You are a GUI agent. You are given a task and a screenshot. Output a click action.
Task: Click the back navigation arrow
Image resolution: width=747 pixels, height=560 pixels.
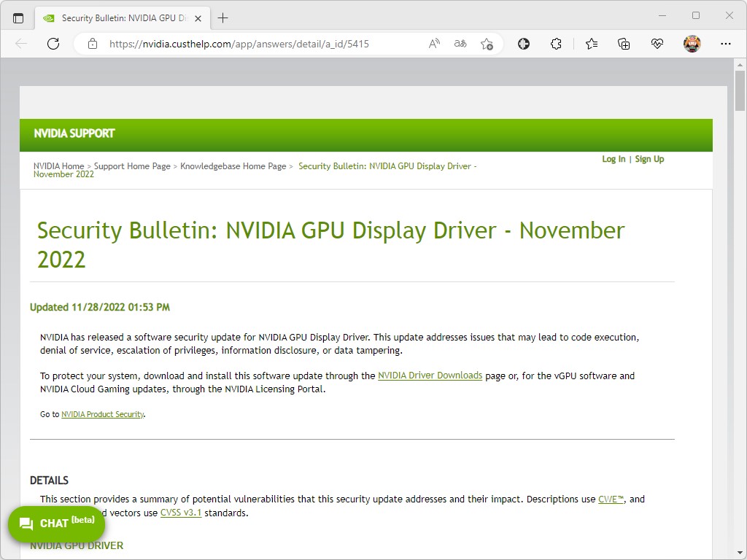pos(21,44)
